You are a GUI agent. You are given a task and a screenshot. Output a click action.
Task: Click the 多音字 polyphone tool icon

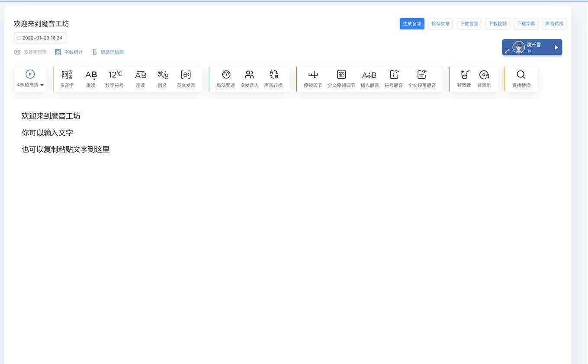pos(67,75)
